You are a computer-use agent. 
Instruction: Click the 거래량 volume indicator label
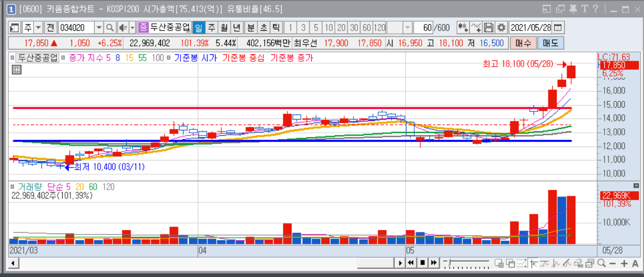pyautogui.click(x=31, y=187)
